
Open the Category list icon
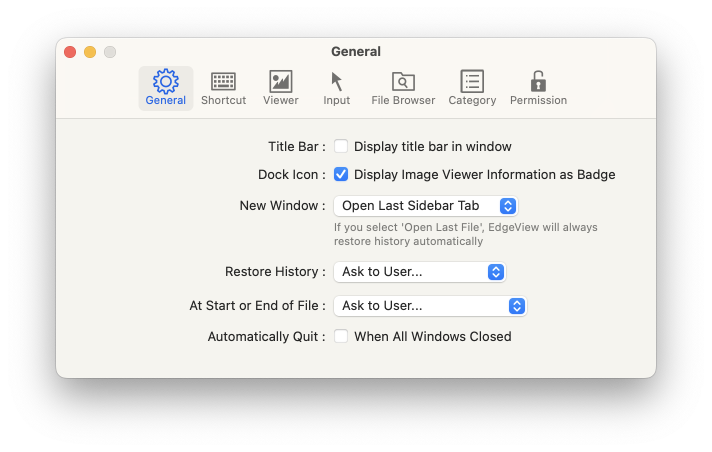(x=472, y=81)
